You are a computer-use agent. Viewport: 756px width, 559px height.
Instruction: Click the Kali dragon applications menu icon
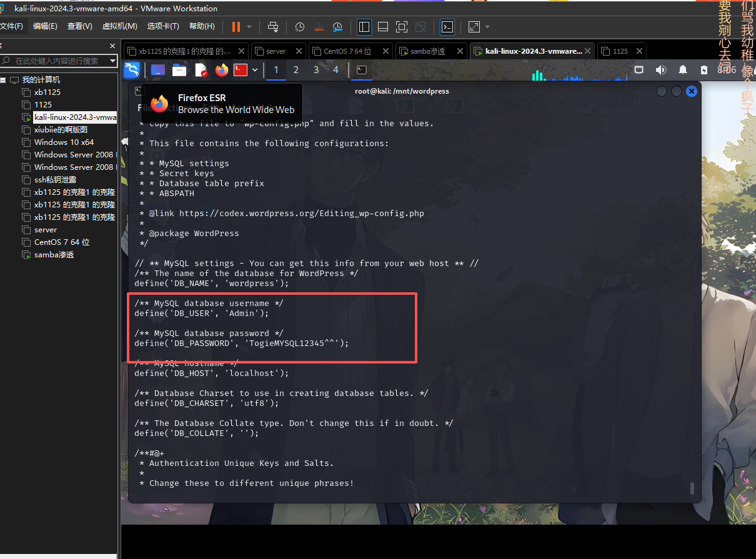pyautogui.click(x=131, y=70)
